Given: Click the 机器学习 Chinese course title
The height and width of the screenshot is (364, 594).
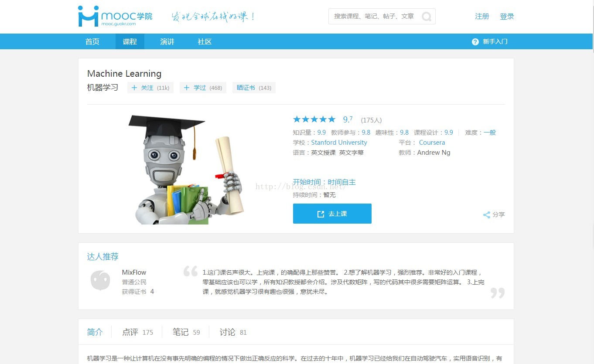Looking at the screenshot, I should click(103, 88).
